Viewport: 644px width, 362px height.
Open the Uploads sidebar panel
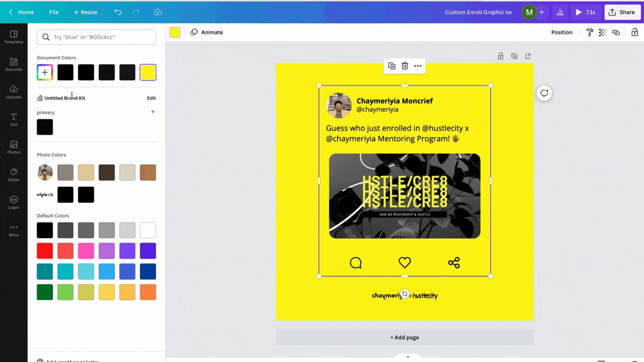coord(13,93)
